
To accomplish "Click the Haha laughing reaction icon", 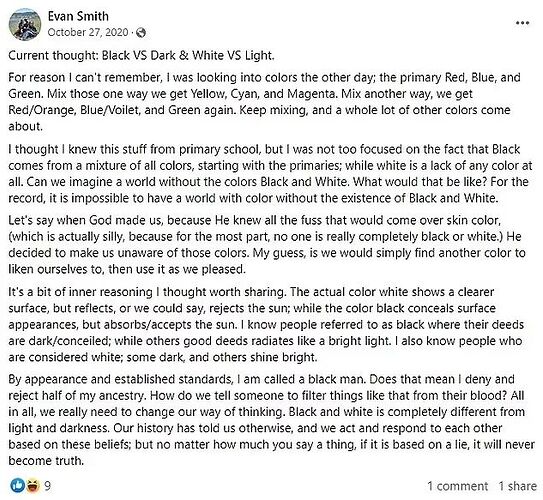I will coord(32,485).
